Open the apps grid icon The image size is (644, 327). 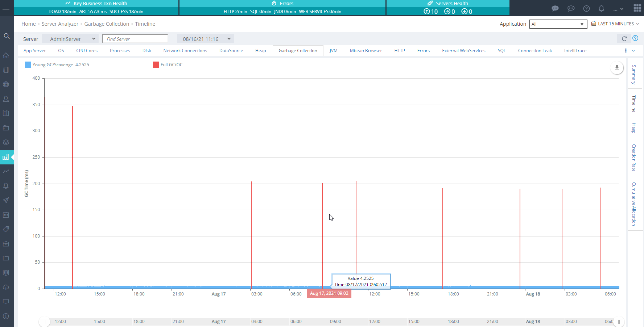coord(637,8)
